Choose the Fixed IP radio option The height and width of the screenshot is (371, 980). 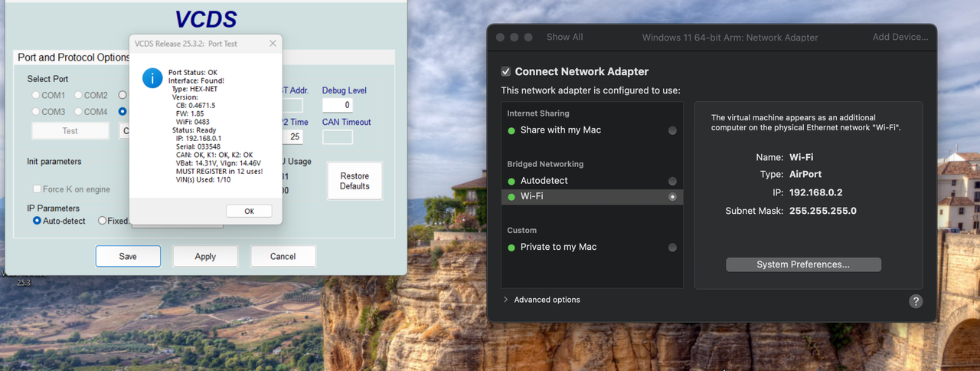pos(103,221)
